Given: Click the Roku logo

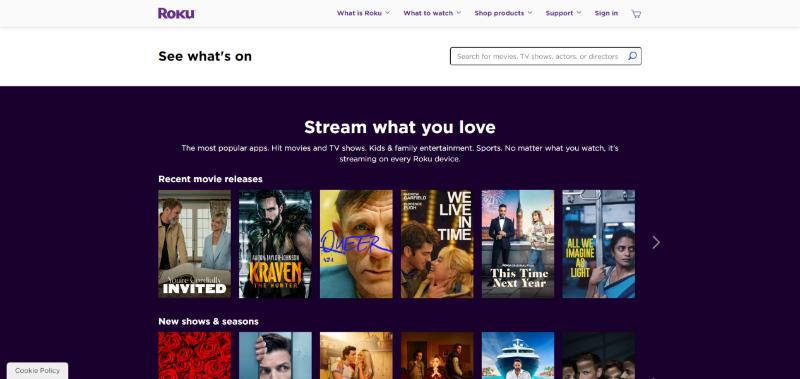Looking at the screenshot, I should pyautogui.click(x=176, y=13).
